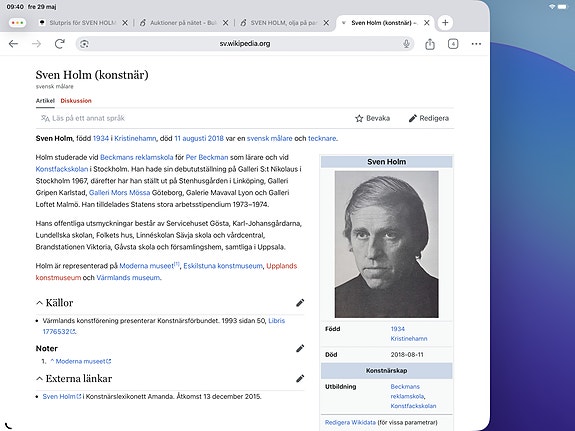This screenshot has height=431, width=575.
Task: Open the three-dot browser menu
Action: pyautogui.click(x=476, y=44)
